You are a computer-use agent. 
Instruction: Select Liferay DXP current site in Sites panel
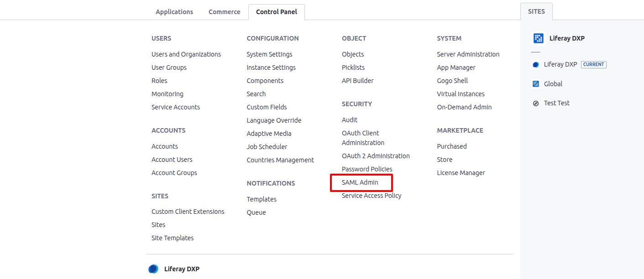560,64
